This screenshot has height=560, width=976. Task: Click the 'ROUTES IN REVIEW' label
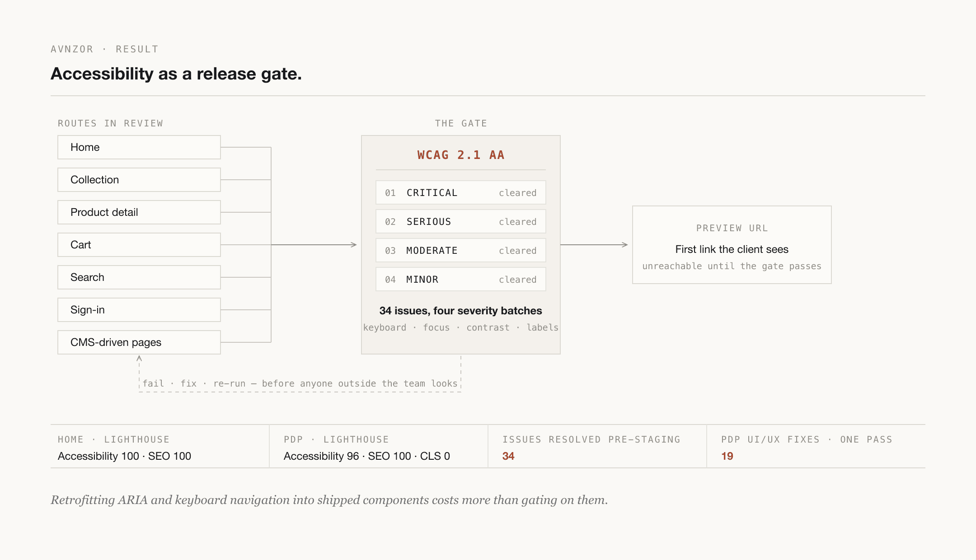(x=110, y=123)
